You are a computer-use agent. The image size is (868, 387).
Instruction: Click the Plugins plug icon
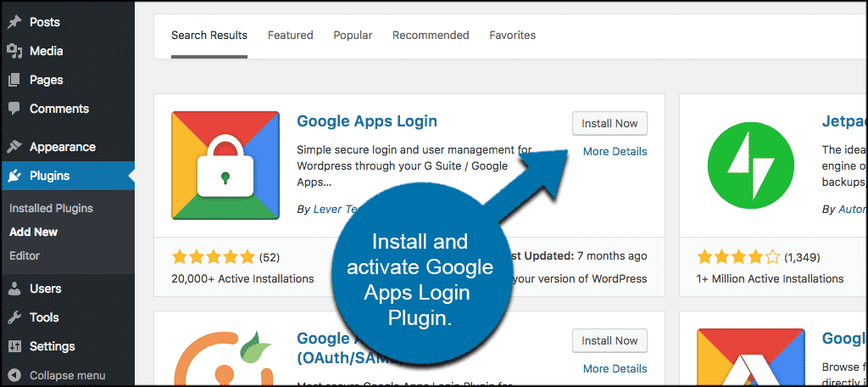[x=15, y=176]
